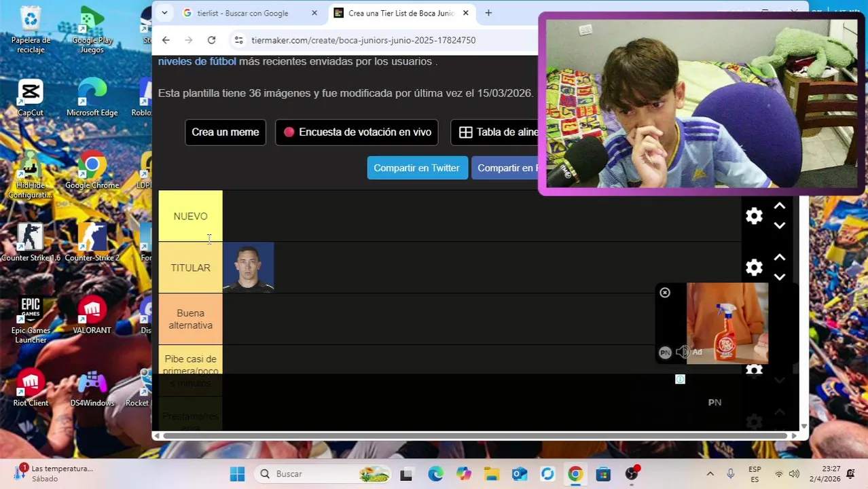The image size is (868, 489).
Task: Open Edge from the taskbar
Action: [x=435, y=474]
